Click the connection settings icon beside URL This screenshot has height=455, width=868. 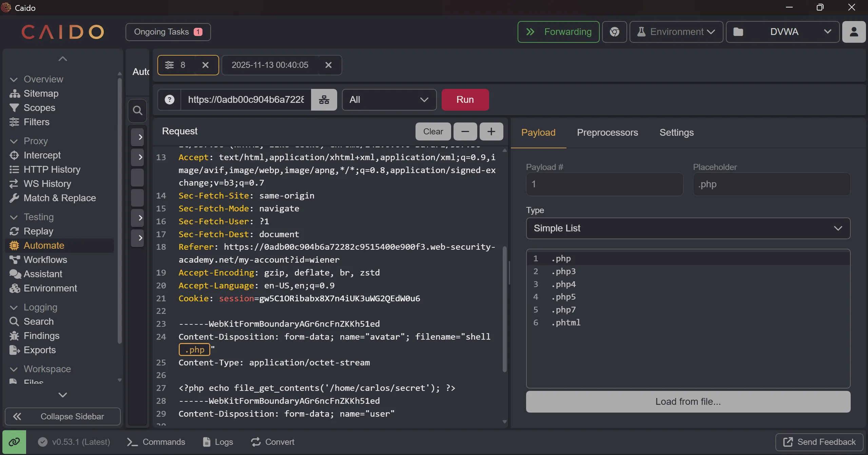coord(324,100)
